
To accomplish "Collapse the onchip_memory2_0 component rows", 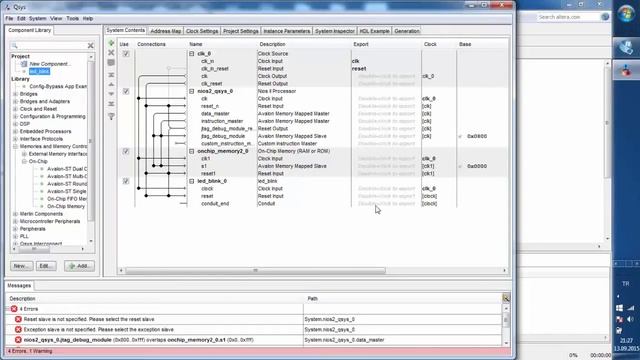I will (x=191, y=151).
